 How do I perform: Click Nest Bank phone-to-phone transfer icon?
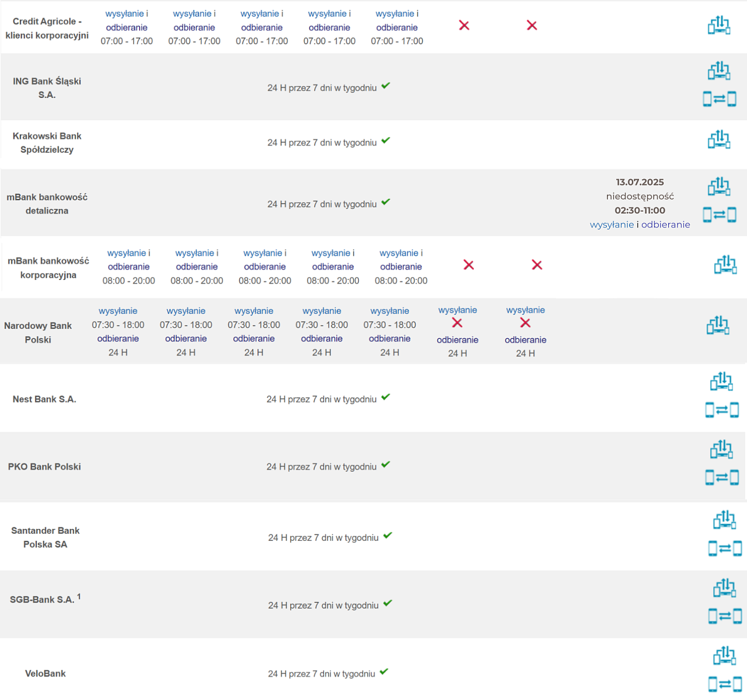click(x=722, y=410)
